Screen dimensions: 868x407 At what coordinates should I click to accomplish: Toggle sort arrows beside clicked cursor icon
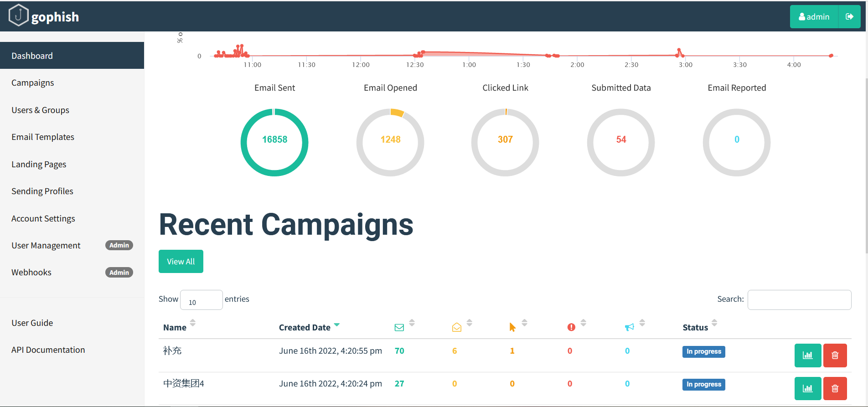525,323
